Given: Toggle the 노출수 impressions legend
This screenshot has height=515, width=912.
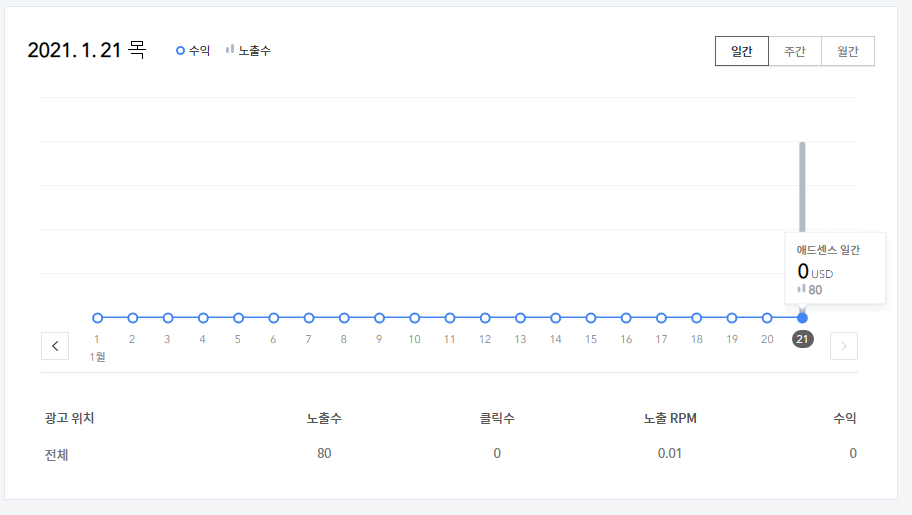Looking at the screenshot, I should point(248,51).
